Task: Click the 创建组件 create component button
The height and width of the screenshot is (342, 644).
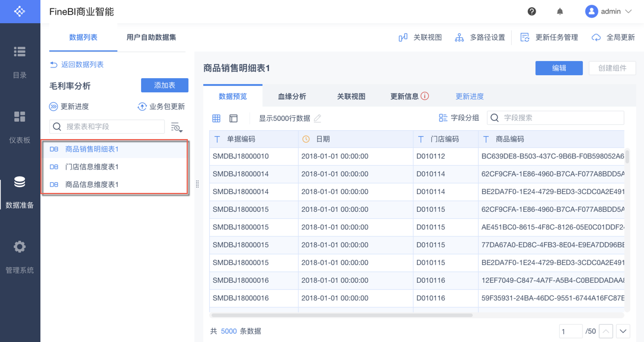Action: tap(613, 68)
